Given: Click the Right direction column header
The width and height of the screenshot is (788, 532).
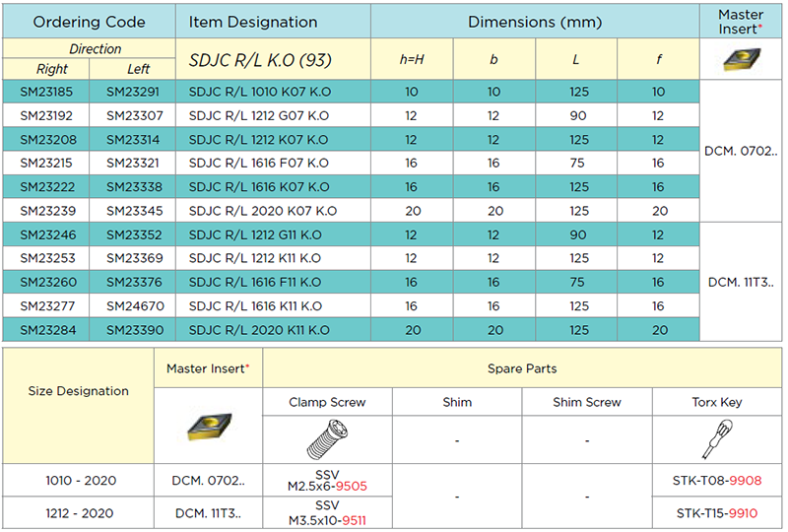Looking at the screenshot, I should (52, 69).
